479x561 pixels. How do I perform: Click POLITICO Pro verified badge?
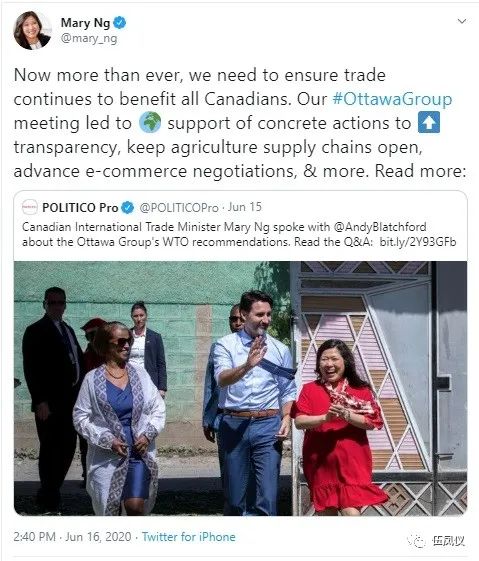click(128, 208)
